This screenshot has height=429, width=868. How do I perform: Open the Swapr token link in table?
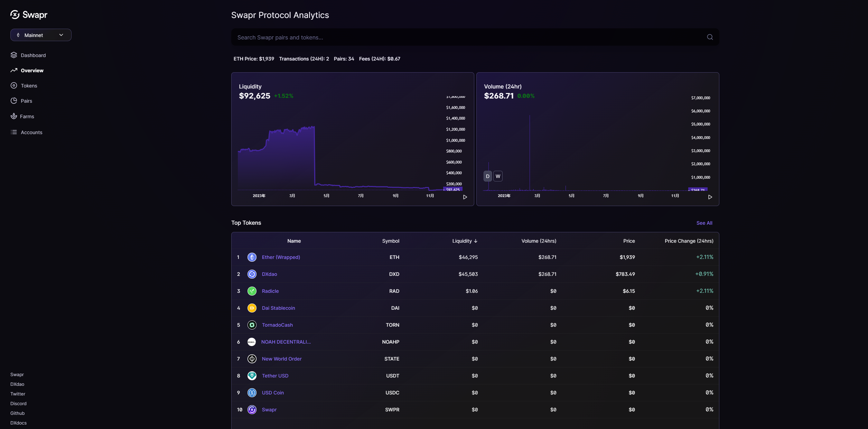tap(269, 410)
